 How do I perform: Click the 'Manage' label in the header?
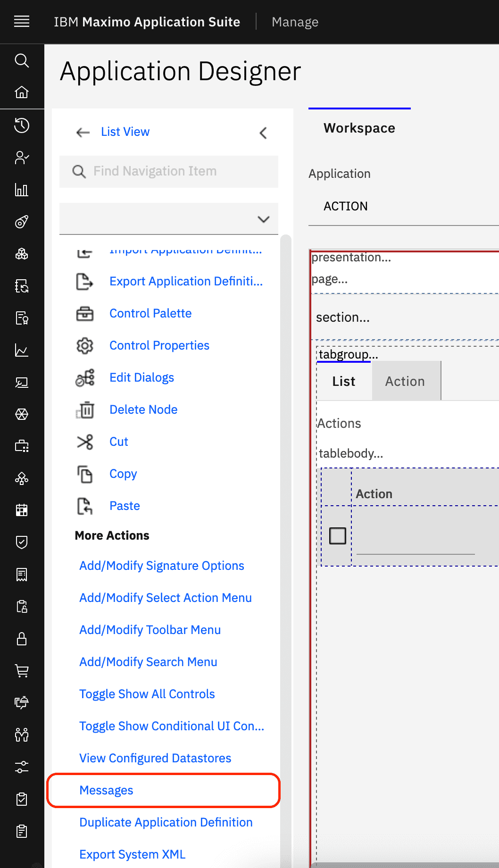coord(295,22)
